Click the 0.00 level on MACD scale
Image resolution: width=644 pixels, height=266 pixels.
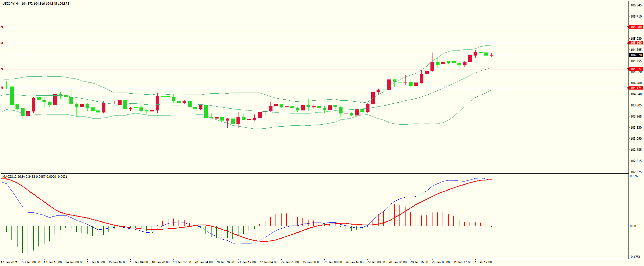(x=633, y=226)
